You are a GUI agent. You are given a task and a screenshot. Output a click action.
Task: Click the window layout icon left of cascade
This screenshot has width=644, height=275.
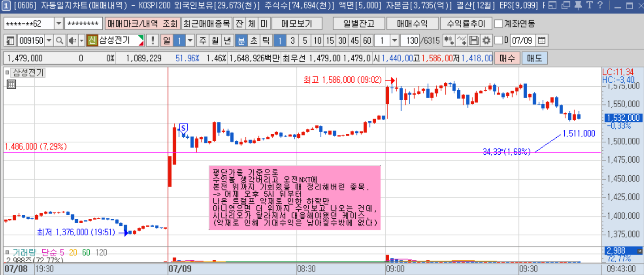[x=553, y=6]
